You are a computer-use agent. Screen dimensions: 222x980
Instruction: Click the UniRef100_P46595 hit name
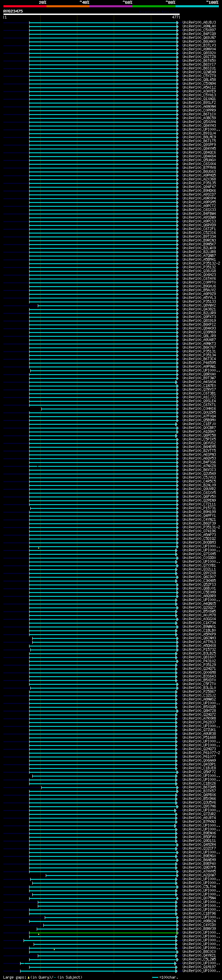(199, 363)
